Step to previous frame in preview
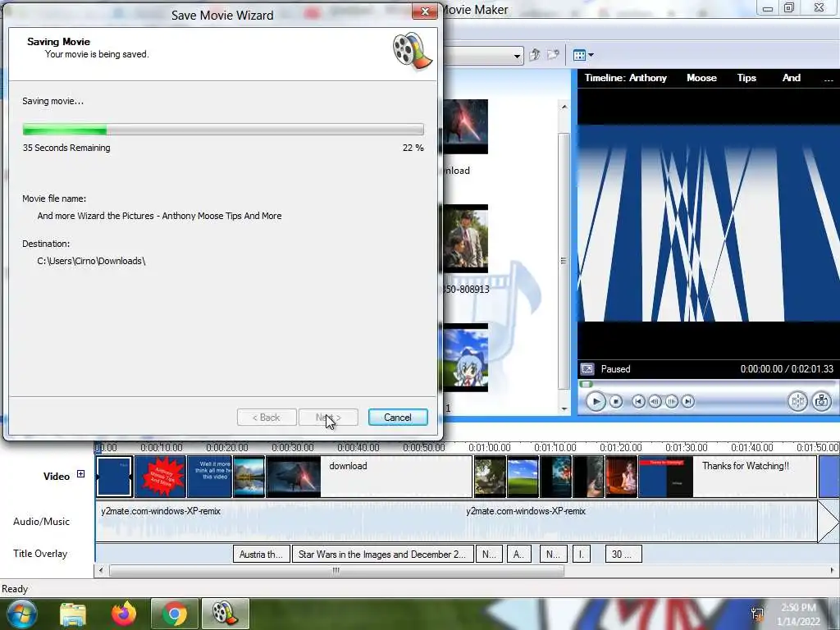Screen dimensions: 840x630 point(655,401)
